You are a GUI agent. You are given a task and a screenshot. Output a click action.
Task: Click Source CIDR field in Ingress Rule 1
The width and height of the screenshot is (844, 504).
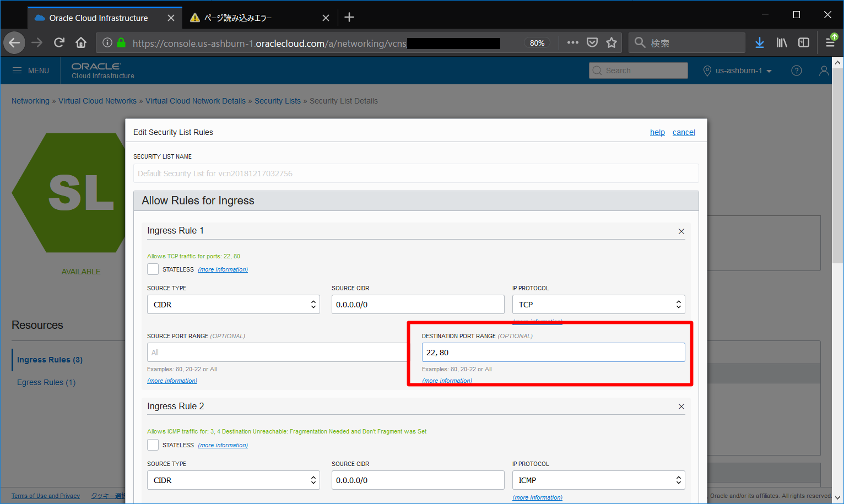tap(418, 305)
